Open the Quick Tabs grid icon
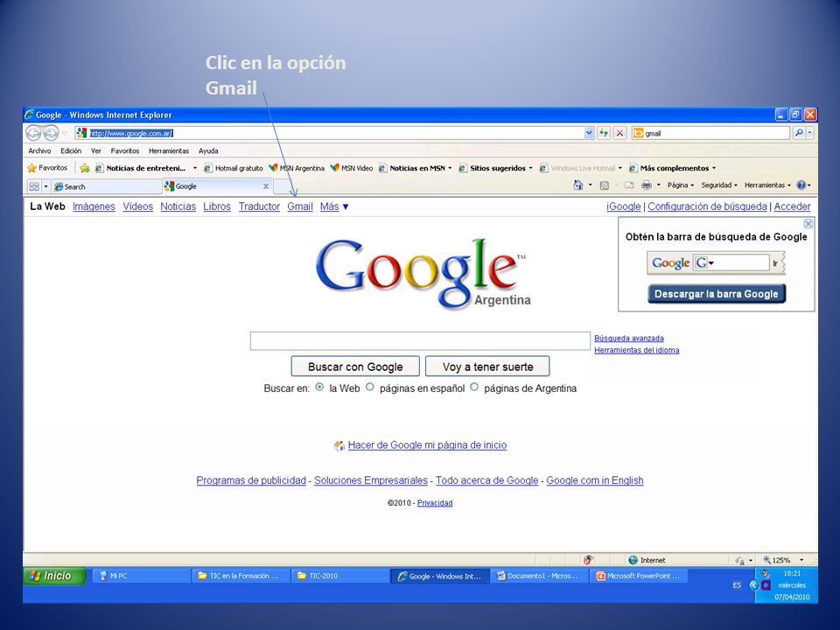 [34, 186]
